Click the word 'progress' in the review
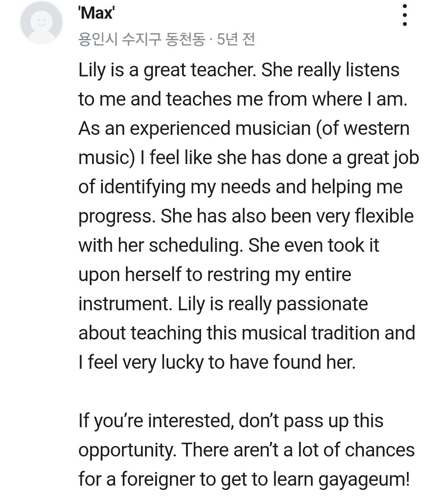Viewport: 439px width, 504px height. (x=117, y=217)
